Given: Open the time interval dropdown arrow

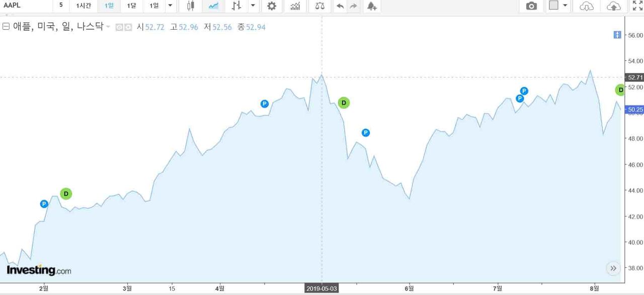Looking at the screenshot, I should pyautogui.click(x=170, y=6).
